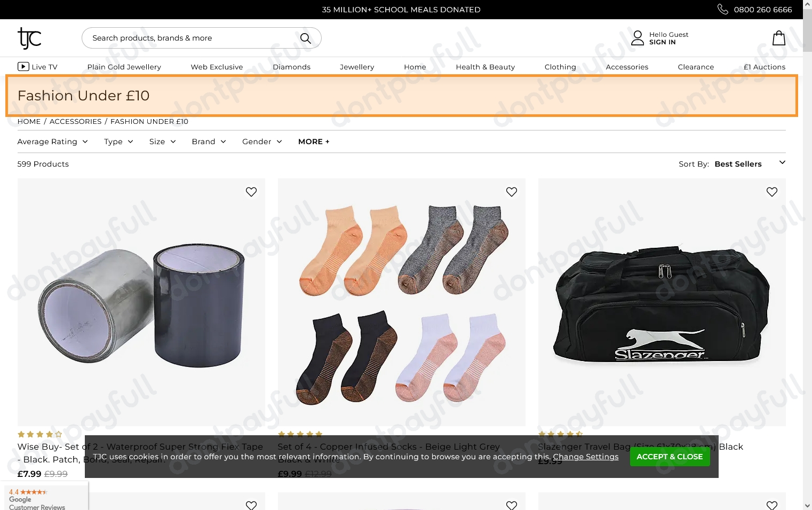Call 0800 260 6666 number link
Image resolution: width=812 pixels, height=510 pixels.
pyautogui.click(x=763, y=9)
